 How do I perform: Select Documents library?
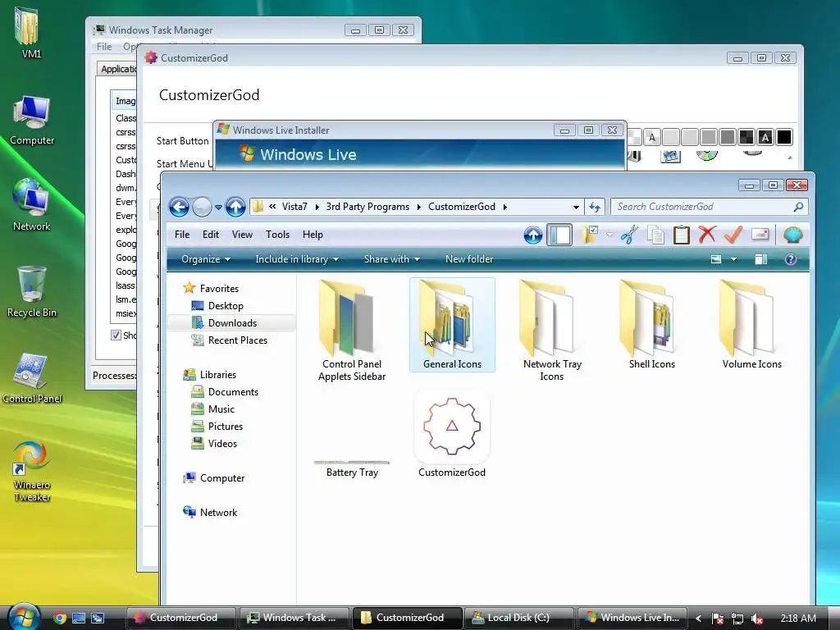[233, 392]
